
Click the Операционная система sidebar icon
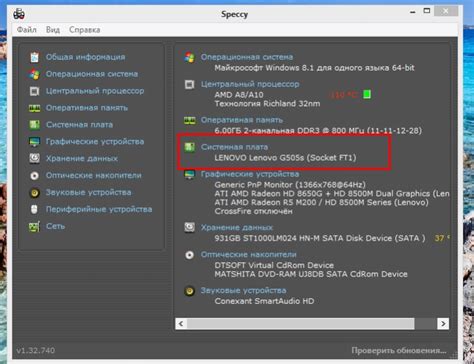pos(34,74)
